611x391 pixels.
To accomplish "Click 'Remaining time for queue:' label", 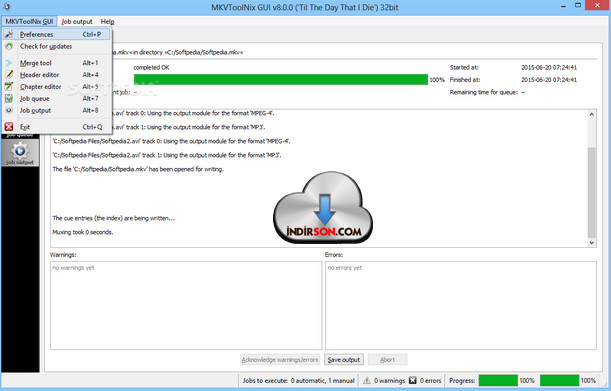I will 484,92.
